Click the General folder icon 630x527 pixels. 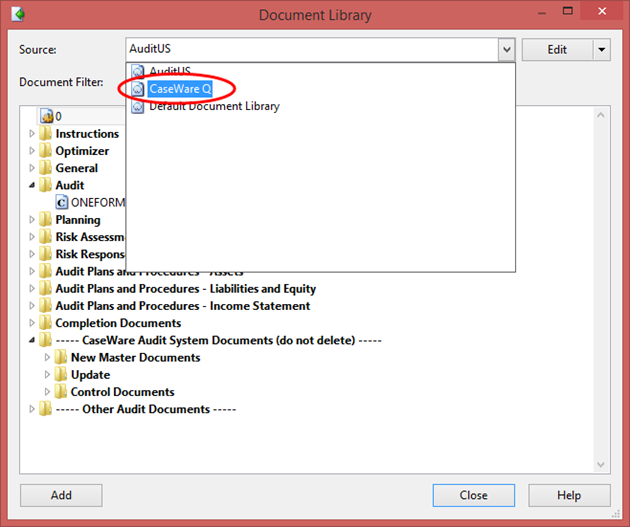pyautogui.click(x=45, y=168)
